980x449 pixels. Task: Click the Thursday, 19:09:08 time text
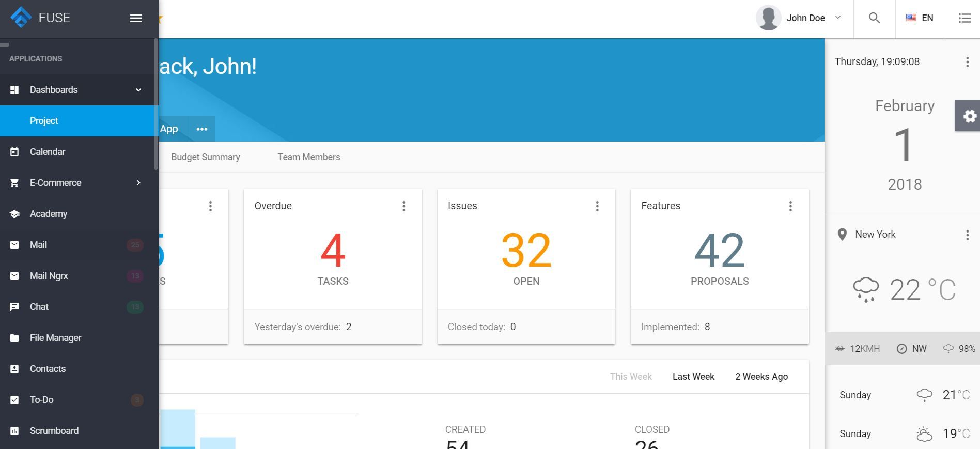click(877, 62)
